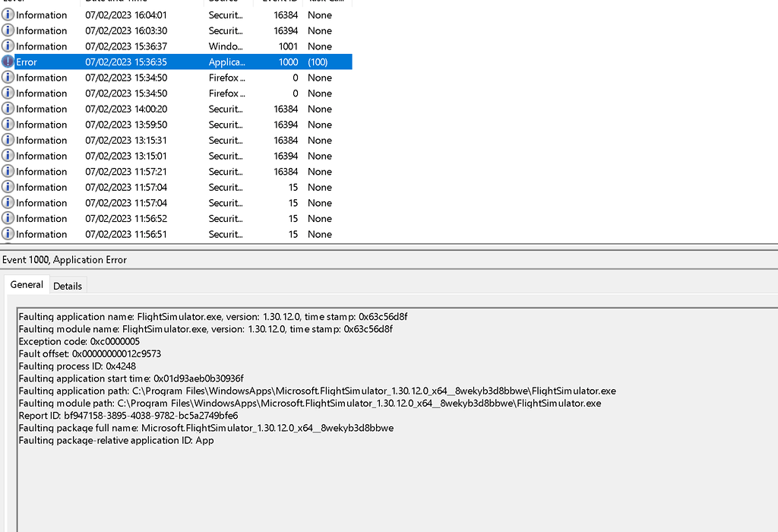Select the Error event dated 15:36:35
The image size is (778, 532).
pos(114,62)
